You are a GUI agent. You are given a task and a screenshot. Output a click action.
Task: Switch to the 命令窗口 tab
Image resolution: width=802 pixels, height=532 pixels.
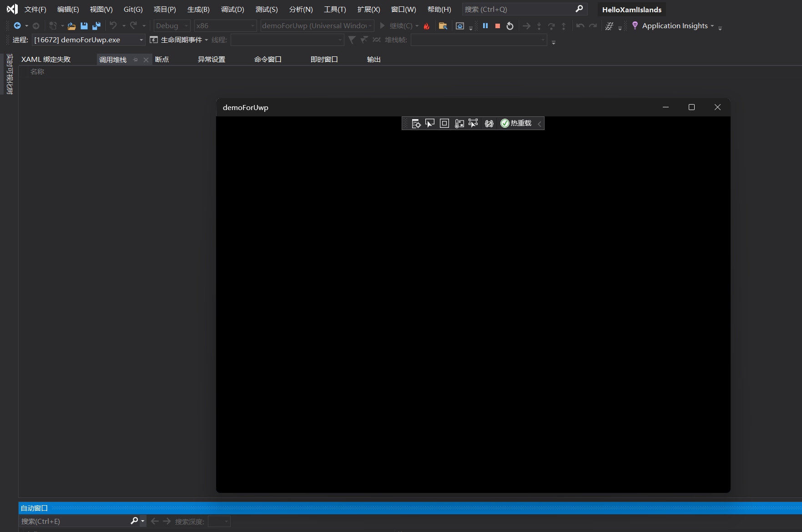(x=268, y=60)
